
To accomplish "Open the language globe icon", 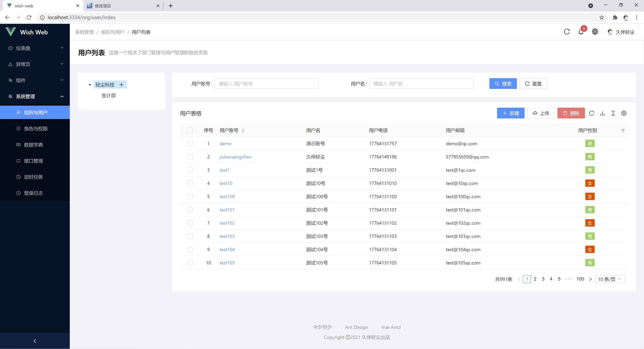I will coord(595,32).
